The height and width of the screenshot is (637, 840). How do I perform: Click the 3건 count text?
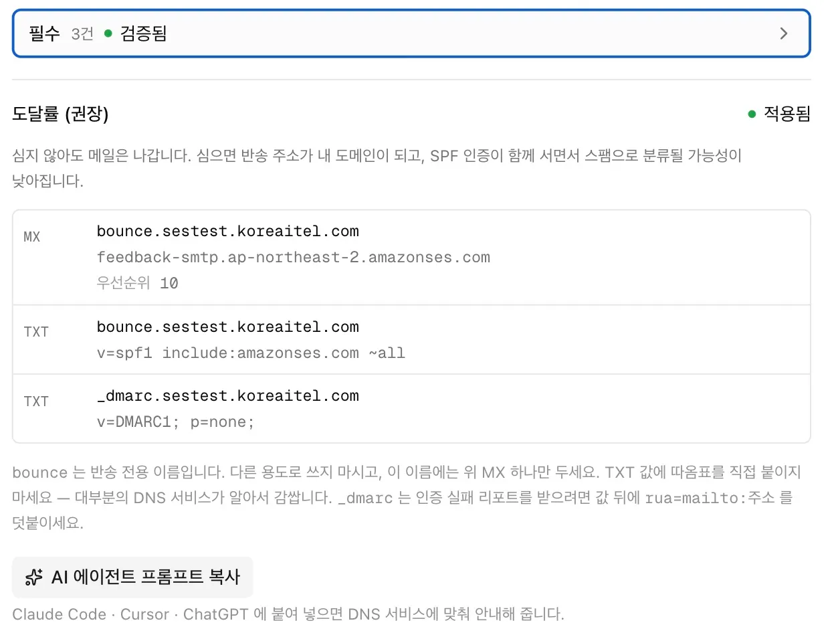click(x=82, y=33)
